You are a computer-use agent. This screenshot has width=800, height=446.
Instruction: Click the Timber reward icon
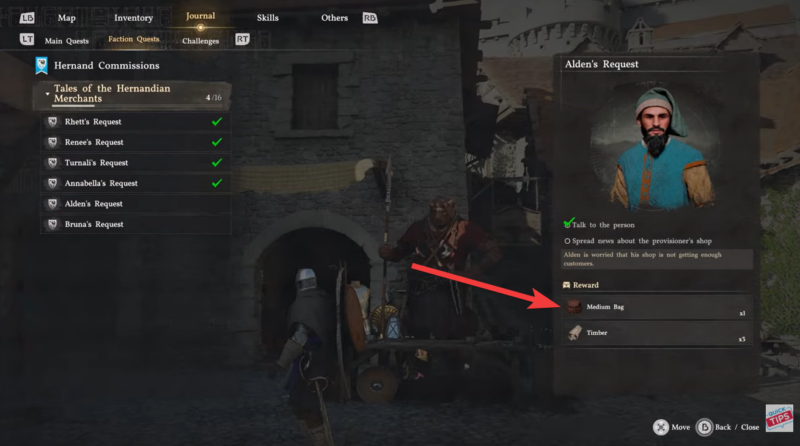coord(574,333)
